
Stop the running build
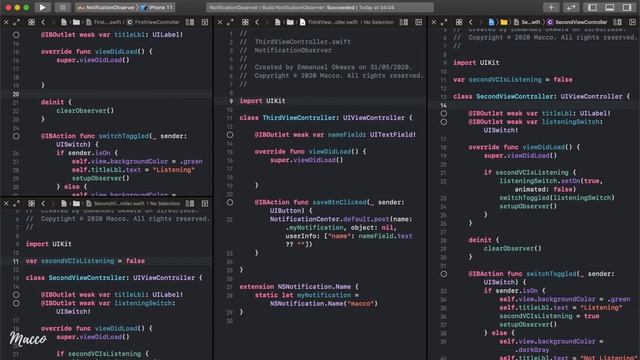pyautogui.click(x=62, y=7)
